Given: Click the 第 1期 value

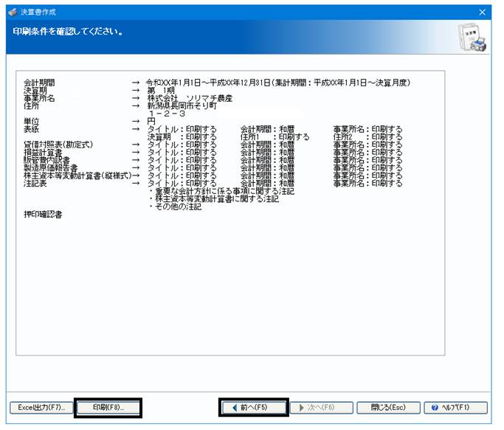Looking at the screenshot, I should coord(161,90).
